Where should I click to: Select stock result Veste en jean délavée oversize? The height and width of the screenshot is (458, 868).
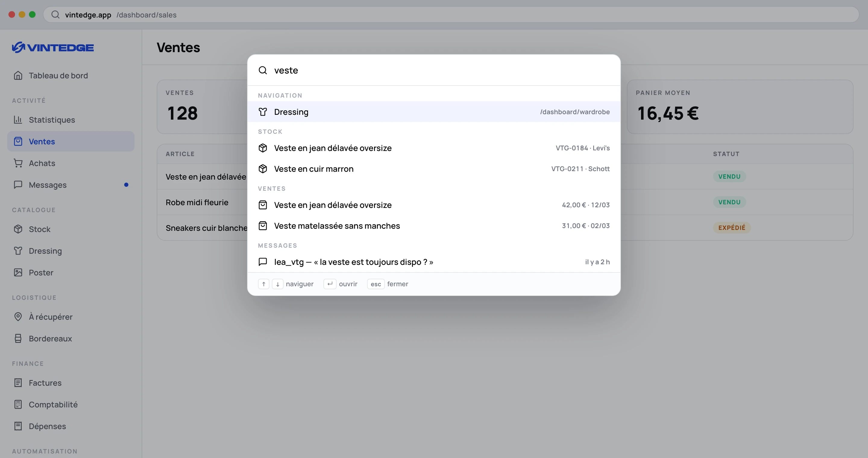tap(434, 148)
